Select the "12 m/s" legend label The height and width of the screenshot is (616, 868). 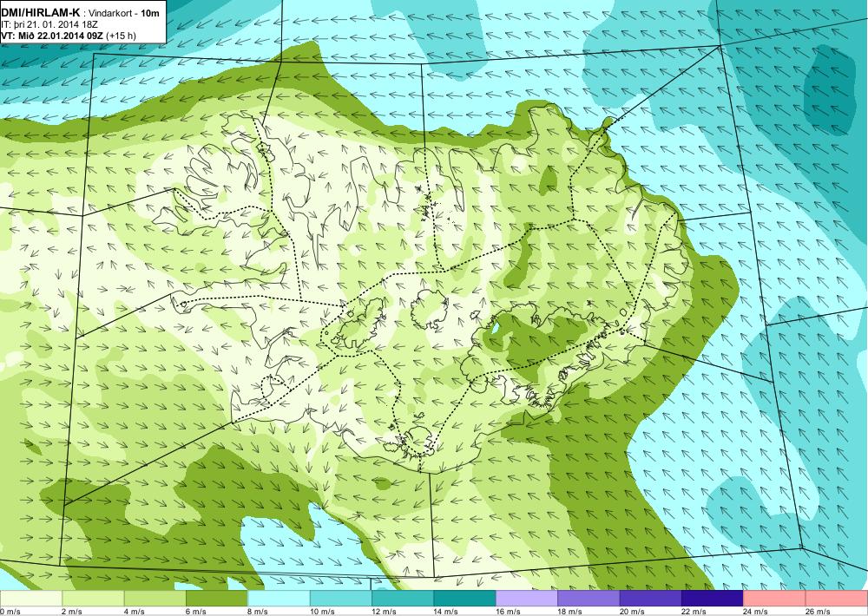point(385,612)
